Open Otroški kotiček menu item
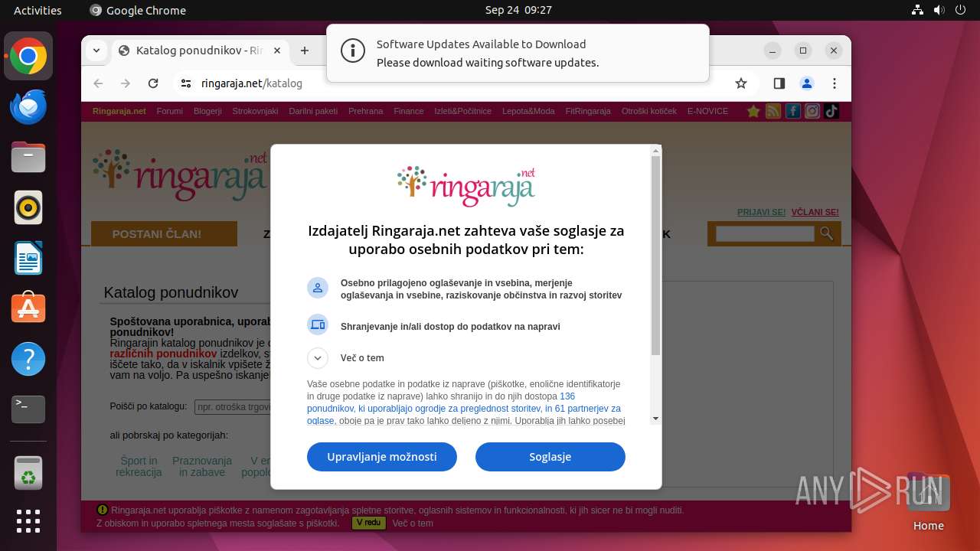The width and height of the screenshot is (980, 551). (649, 111)
